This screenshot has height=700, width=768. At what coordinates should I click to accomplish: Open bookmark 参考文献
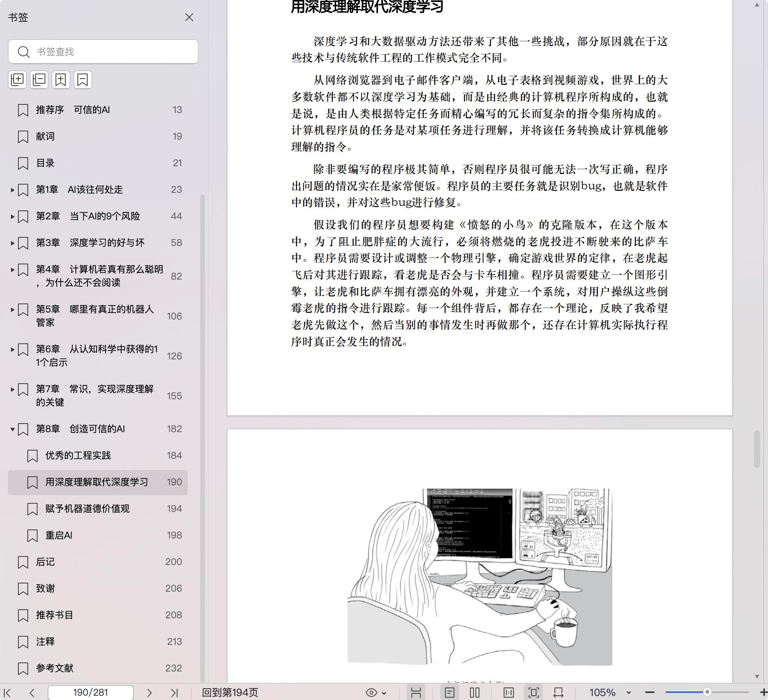tap(98, 668)
